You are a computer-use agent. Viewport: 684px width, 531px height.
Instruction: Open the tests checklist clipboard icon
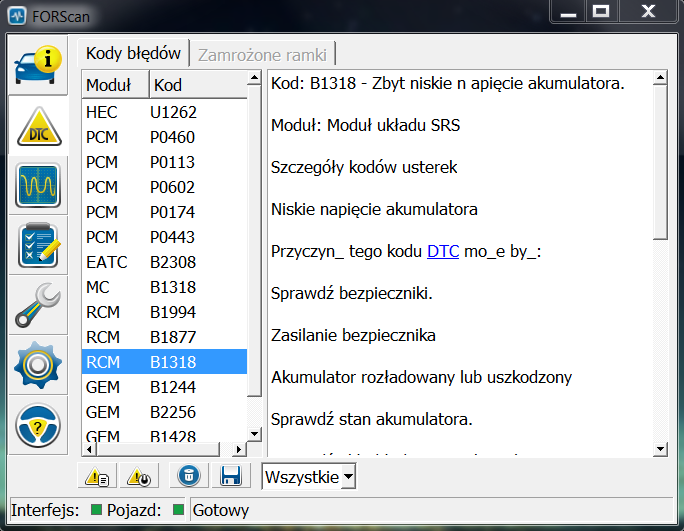(38, 246)
